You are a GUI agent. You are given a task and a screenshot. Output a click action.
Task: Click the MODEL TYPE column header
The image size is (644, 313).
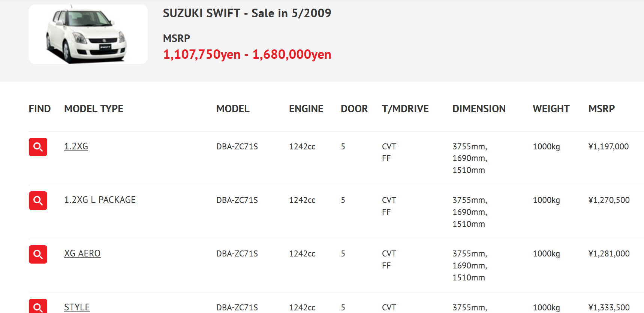tap(94, 109)
